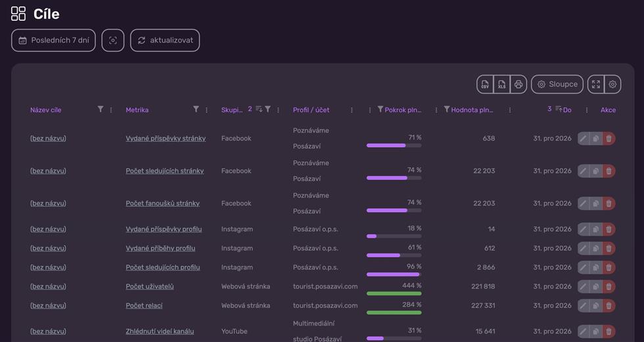644x342 pixels.
Task: Edit the Počet uživatelů goal
Action: (584, 286)
